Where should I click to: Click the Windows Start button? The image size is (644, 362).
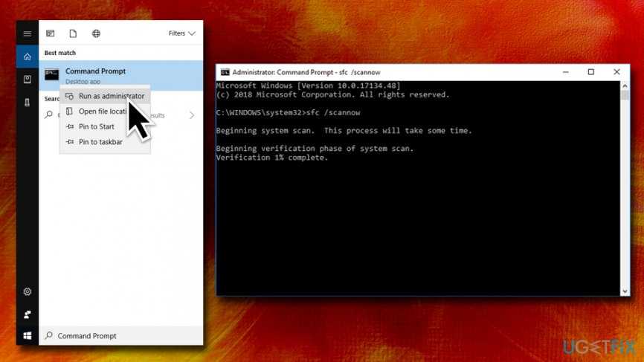27,336
